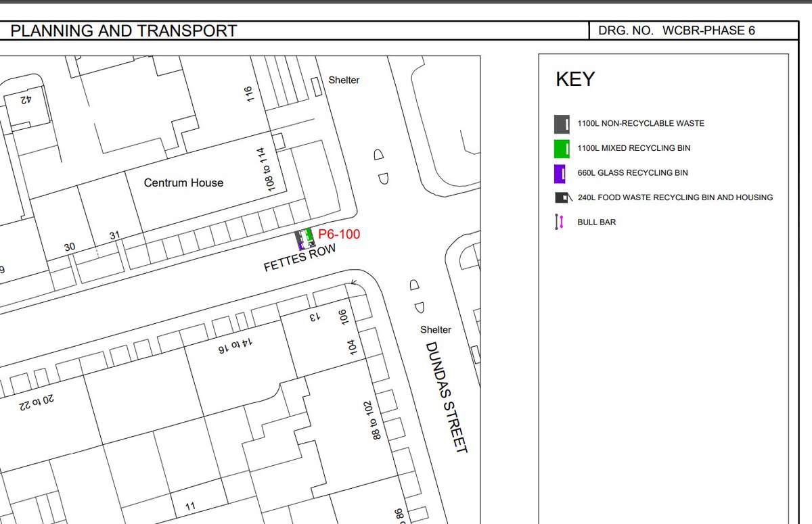Select '240L FOOD WASTE RECYCLING BIN AND HOUSING' text
The width and height of the screenshot is (812, 524).
pyautogui.click(x=675, y=197)
